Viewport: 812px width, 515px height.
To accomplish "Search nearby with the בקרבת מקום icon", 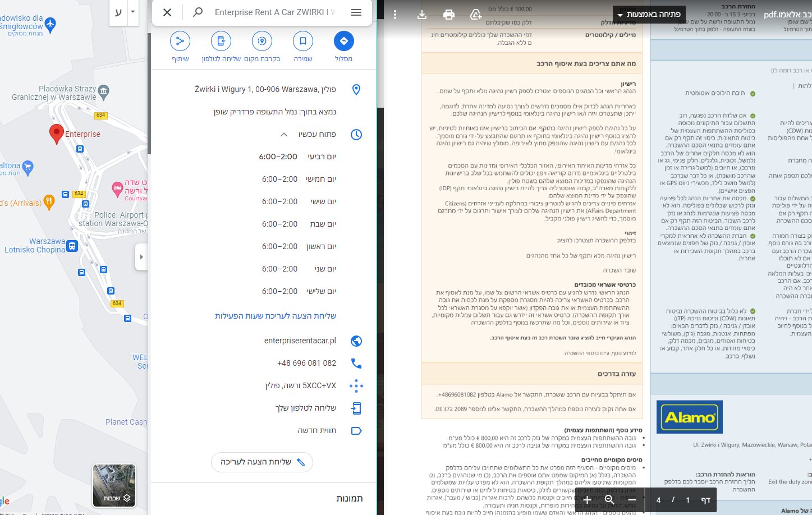I will (262, 41).
